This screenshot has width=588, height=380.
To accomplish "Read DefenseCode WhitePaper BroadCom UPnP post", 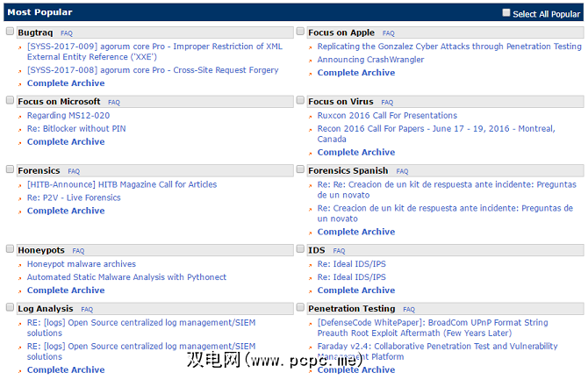I will [x=433, y=328].
